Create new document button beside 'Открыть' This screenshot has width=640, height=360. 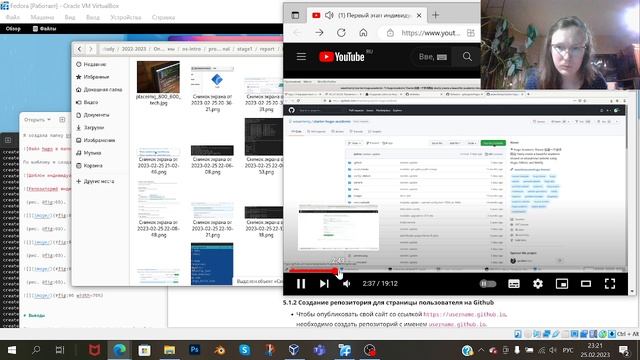[62, 120]
